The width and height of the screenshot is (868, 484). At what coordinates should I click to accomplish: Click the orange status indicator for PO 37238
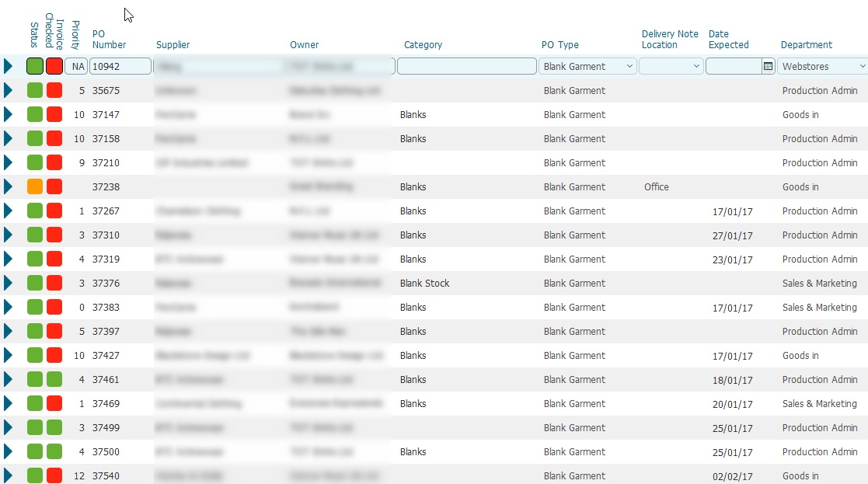tap(35, 186)
